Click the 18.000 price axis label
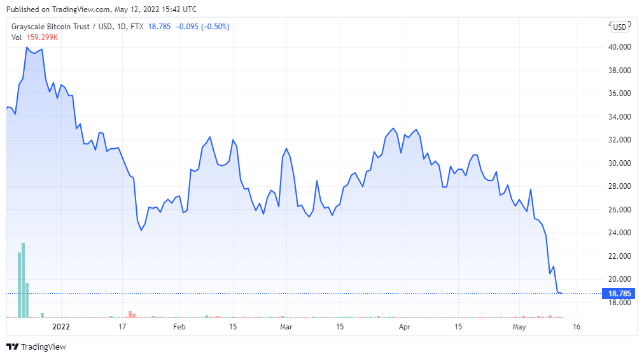The image size is (644, 358). pos(619,303)
